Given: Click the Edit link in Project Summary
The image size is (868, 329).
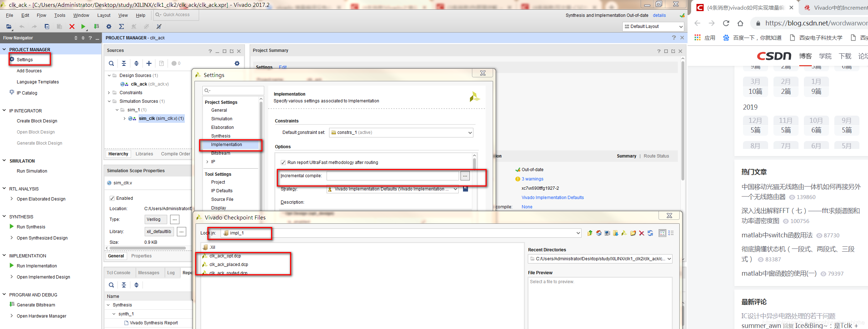Looking at the screenshot, I should click(x=283, y=67).
